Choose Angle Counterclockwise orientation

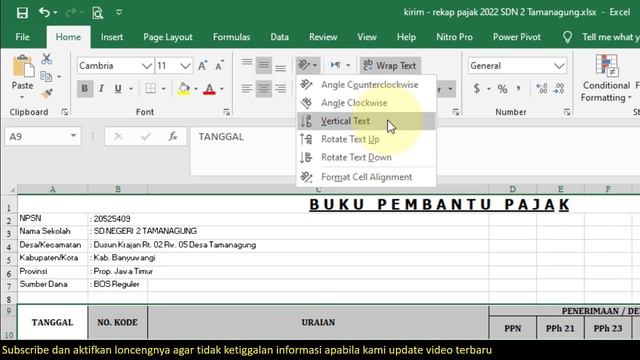366,85
